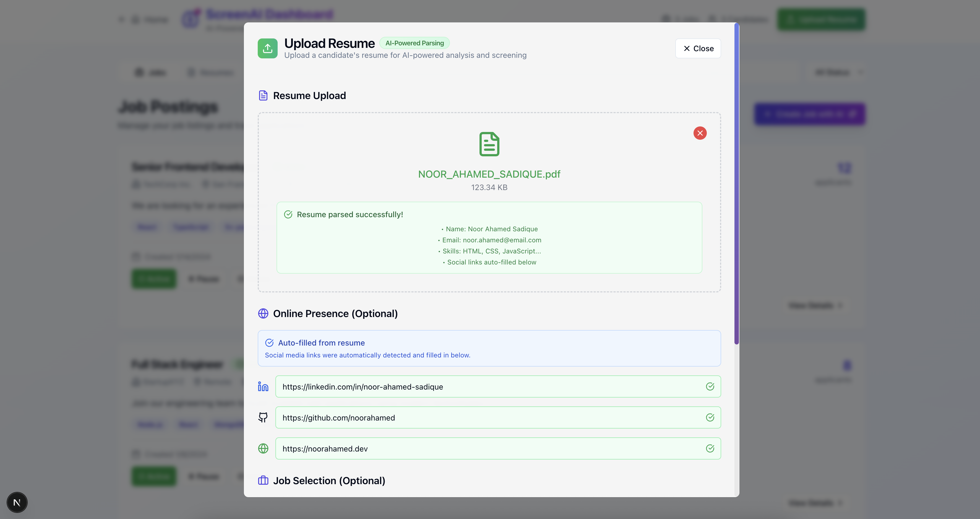Click the LinkedIn logo icon

click(263, 386)
